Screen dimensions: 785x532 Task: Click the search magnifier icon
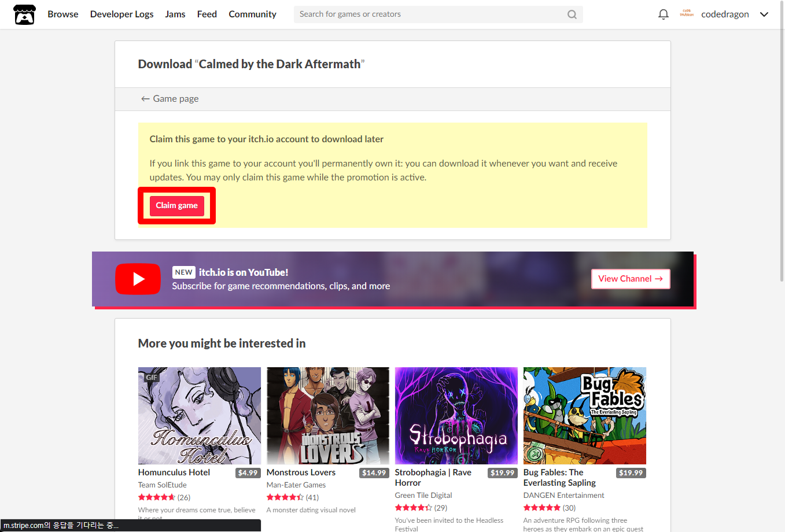[572, 14]
